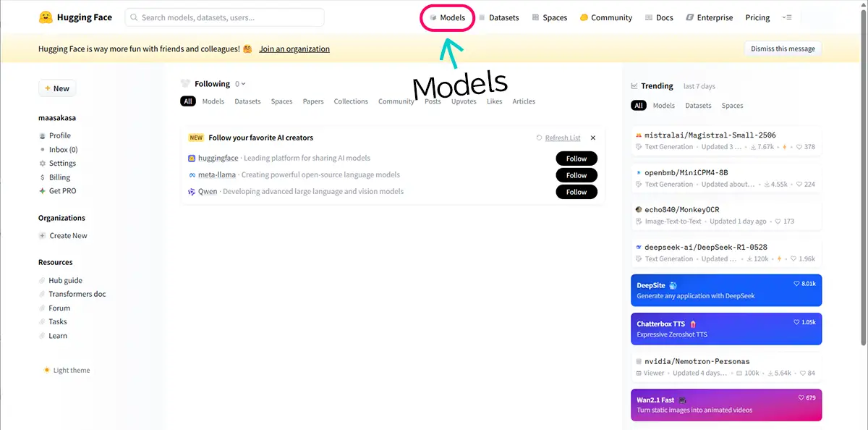Open nvidia/Nemotron-Personas dataset

726,367
